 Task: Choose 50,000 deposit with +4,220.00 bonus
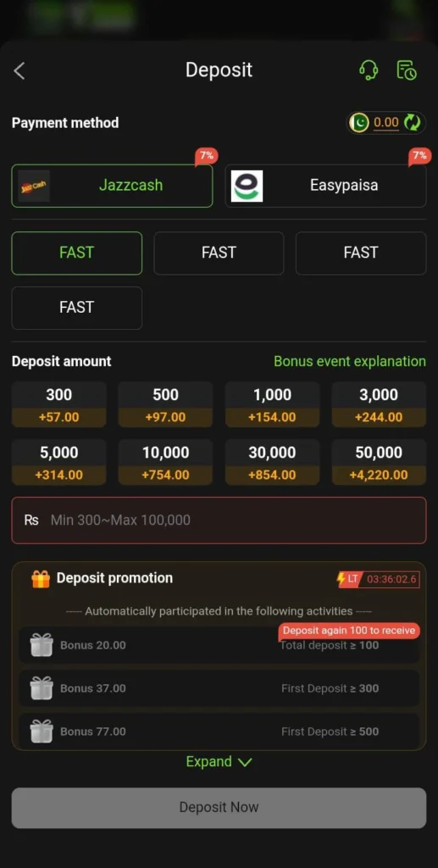pyautogui.click(x=379, y=462)
